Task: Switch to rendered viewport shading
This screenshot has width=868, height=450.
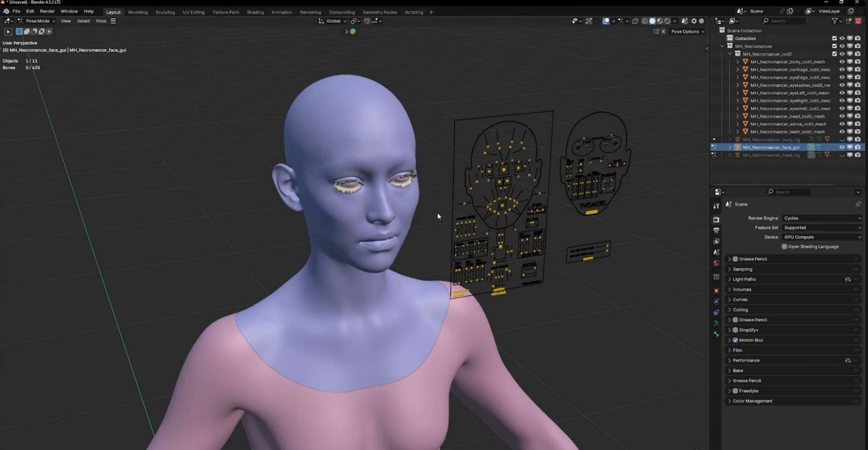Action: pos(667,21)
